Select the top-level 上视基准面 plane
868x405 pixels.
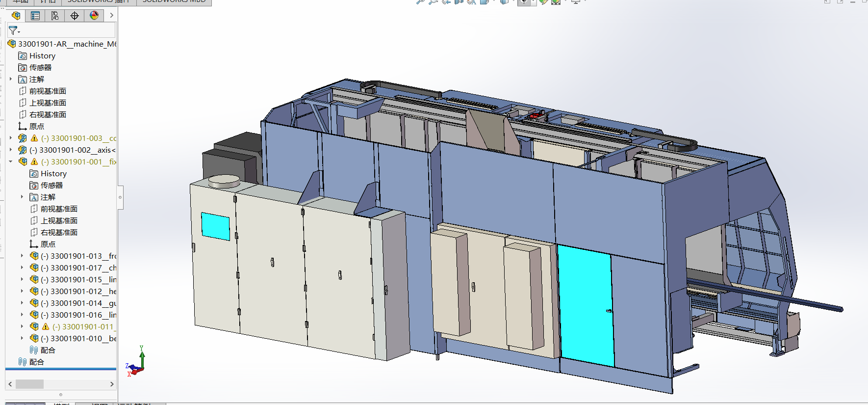pyautogui.click(x=48, y=103)
